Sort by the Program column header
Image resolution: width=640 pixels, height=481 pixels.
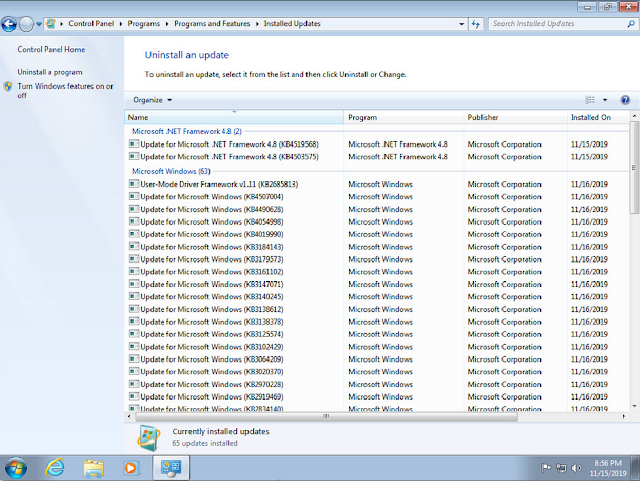(404, 117)
